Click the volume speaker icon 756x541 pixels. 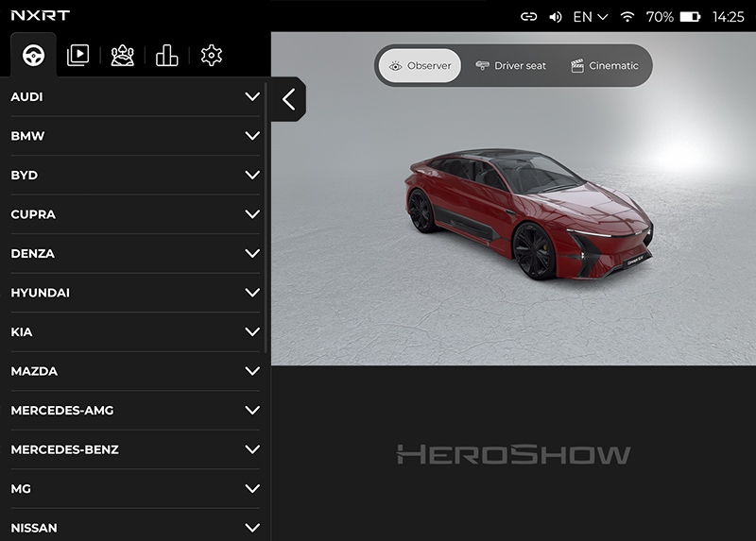[x=556, y=17]
